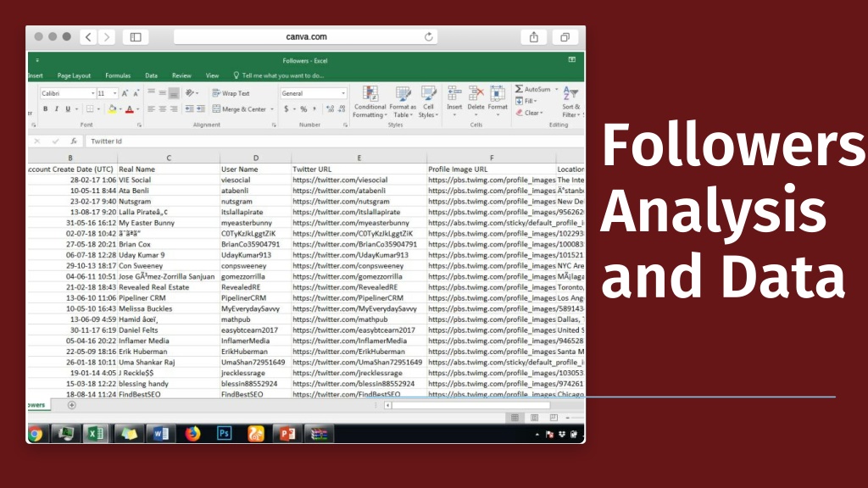This screenshot has width=868, height=488.
Task: Open the Data ribbon tab
Action: [x=151, y=75]
